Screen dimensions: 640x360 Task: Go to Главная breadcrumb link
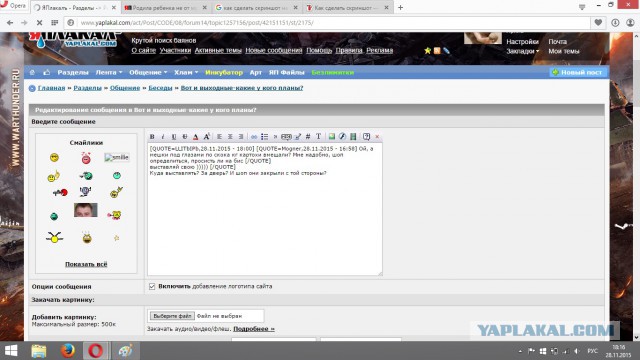tap(51, 88)
